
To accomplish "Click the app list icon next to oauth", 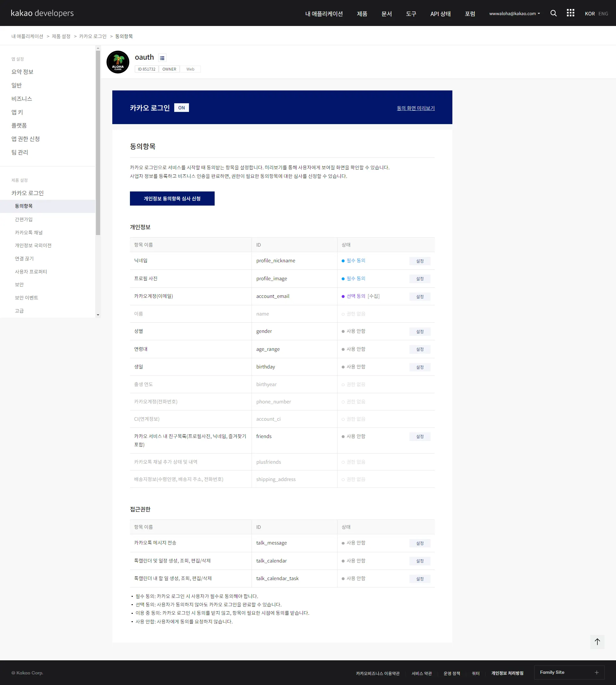I will (162, 58).
